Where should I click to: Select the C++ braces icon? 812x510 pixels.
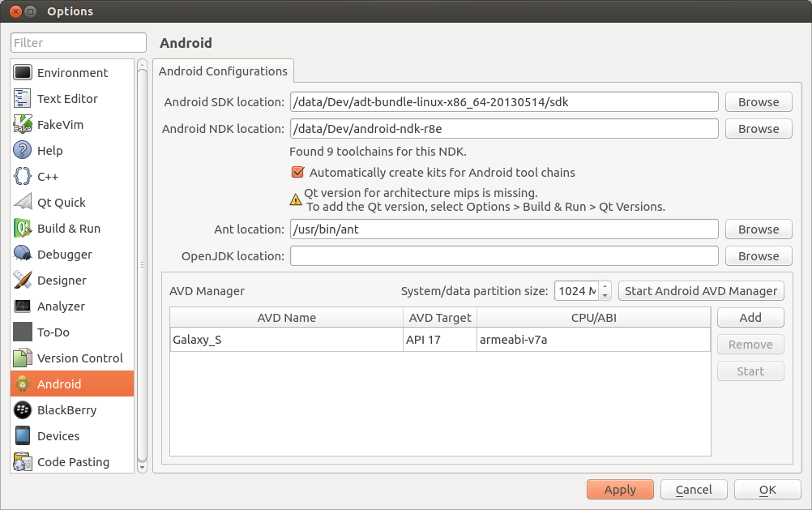tap(23, 177)
